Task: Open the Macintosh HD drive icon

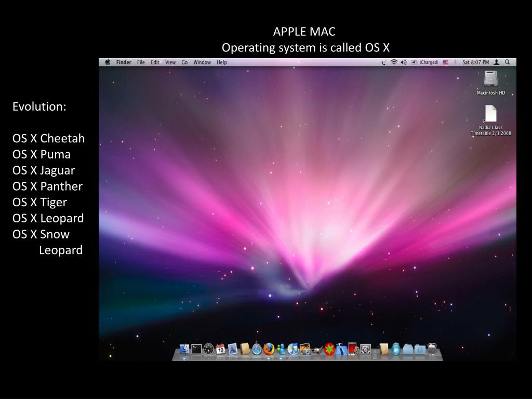Action: coord(490,79)
